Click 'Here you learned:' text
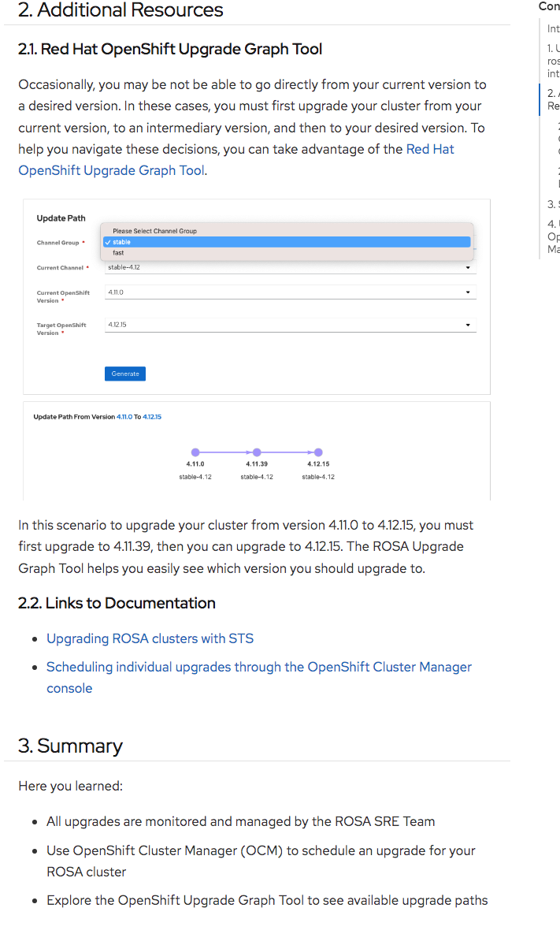This screenshot has height=945, width=560. tap(70, 786)
